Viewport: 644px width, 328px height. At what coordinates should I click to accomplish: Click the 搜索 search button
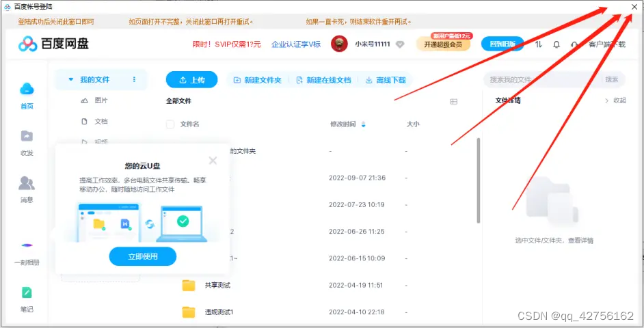tap(612, 80)
